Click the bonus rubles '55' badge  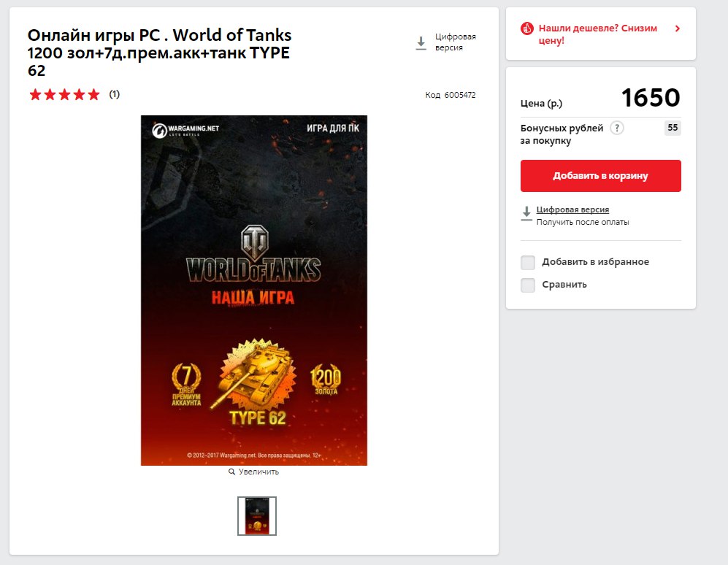(x=673, y=128)
